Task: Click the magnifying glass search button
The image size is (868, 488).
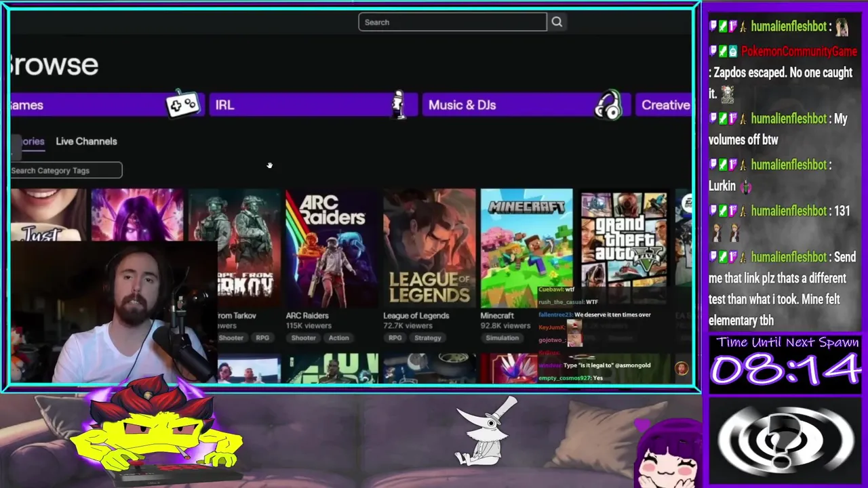Action: click(x=557, y=22)
